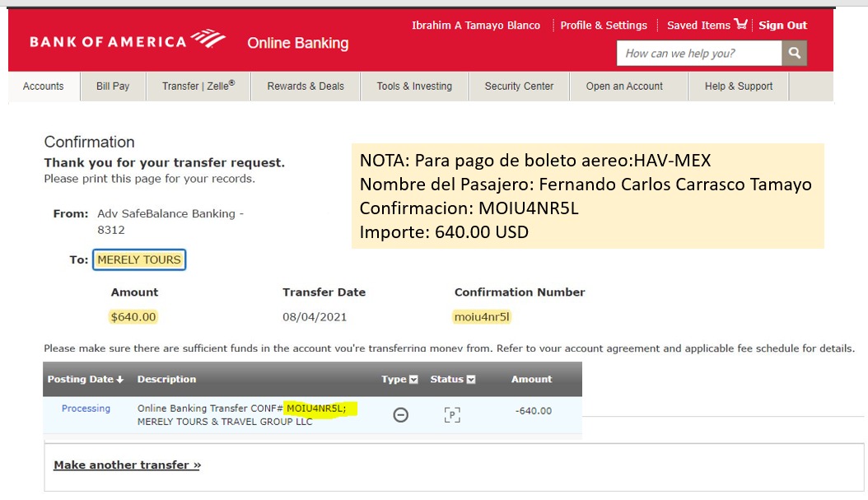Click the 'Please print this page' text

coord(149,179)
